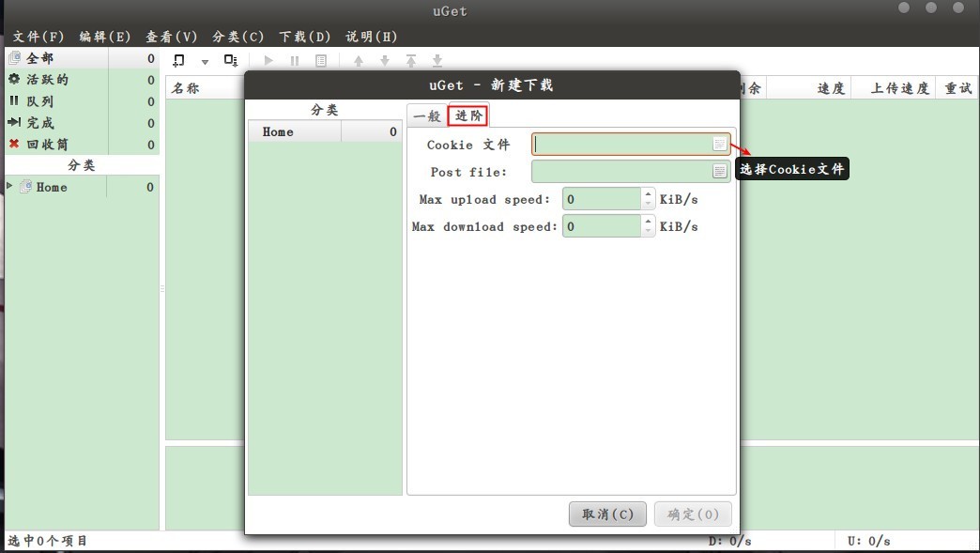Click the U: 0/s status bar speed
This screenshot has width=980, height=553.
click(868, 541)
